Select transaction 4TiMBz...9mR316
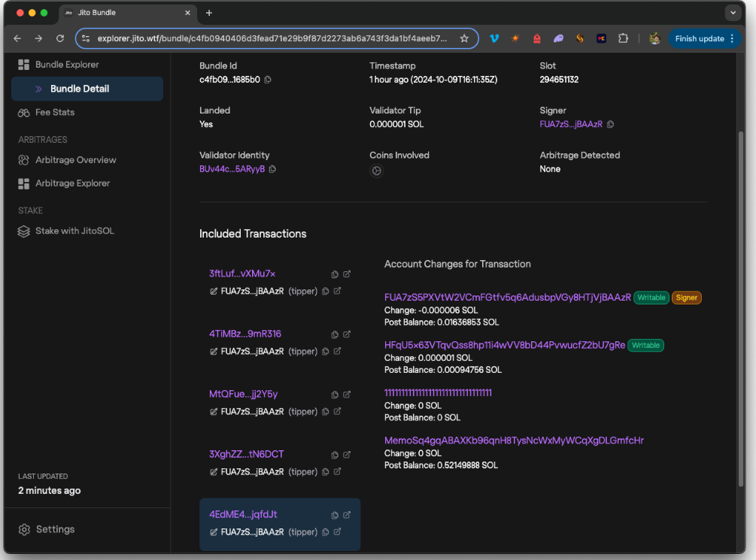756x560 pixels. click(x=245, y=334)
